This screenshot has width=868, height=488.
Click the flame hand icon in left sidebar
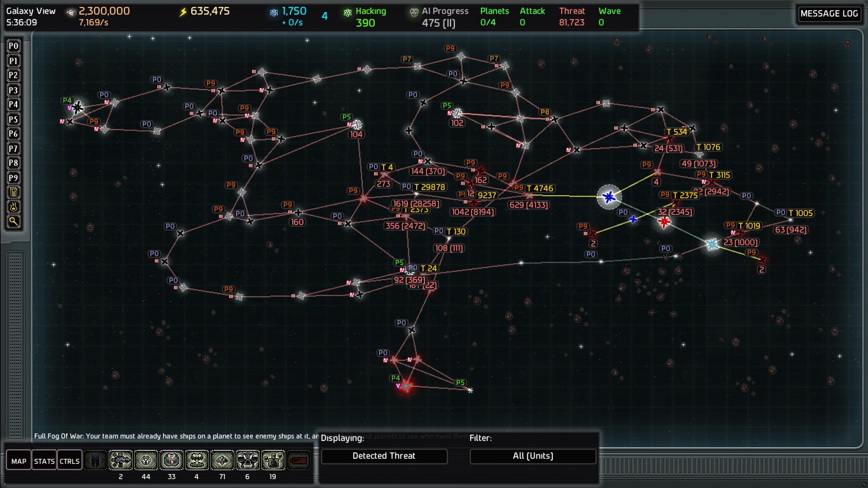(13, 207)
